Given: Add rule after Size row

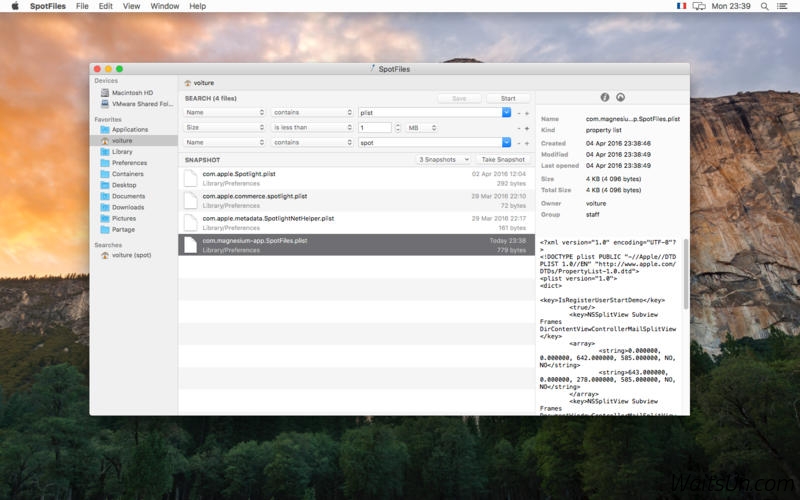Looking at the screenshot, I should 527,128.
